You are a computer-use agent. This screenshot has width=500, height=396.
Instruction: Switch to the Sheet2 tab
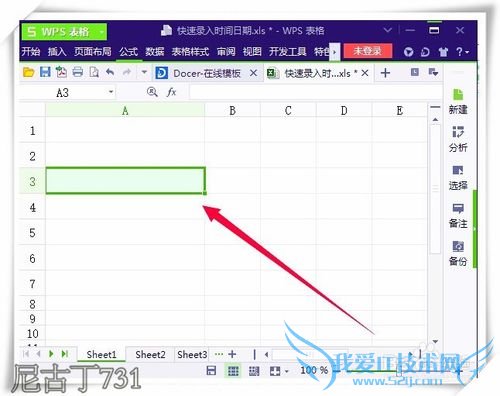pos(150,354)
